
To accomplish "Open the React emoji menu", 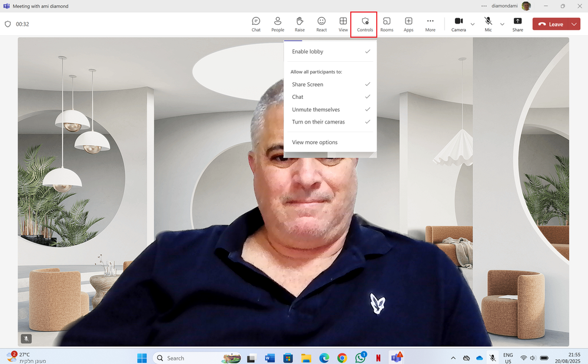I will pos(321,24).
